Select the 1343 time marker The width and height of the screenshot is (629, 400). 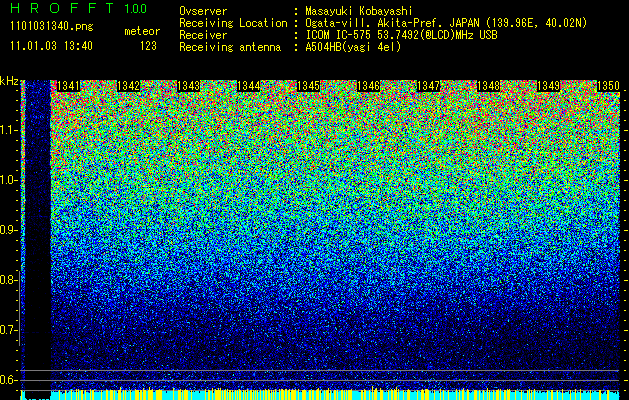point(189,86)
